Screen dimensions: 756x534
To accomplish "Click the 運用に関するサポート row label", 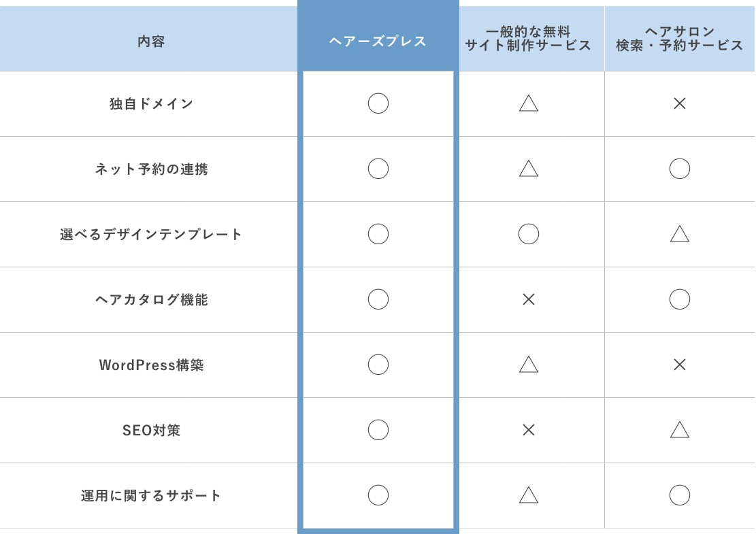I will tap(151, 496).
